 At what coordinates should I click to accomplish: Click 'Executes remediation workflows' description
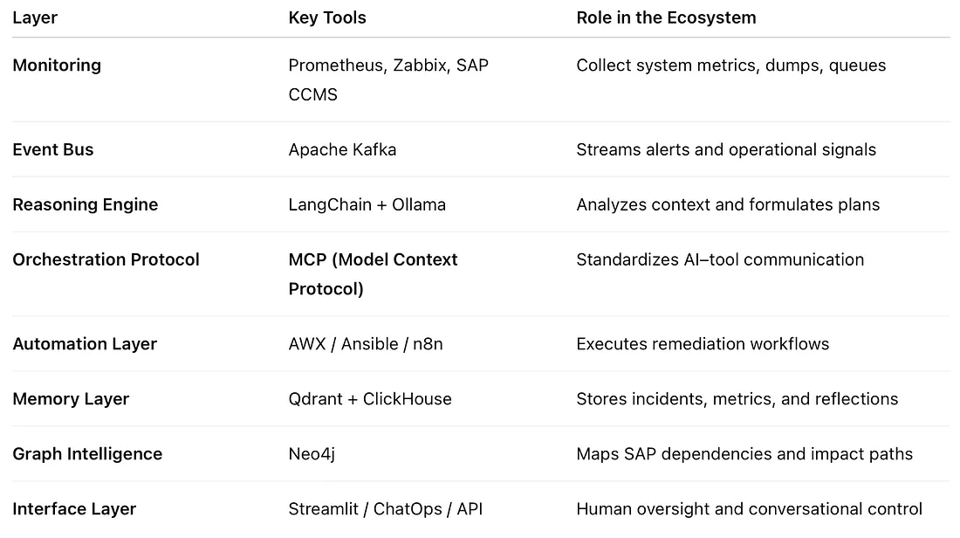coord(702,343)
